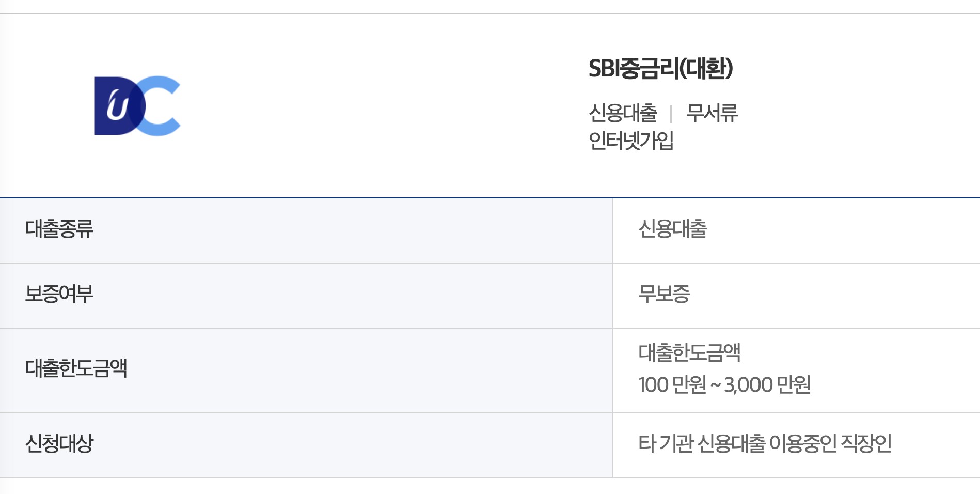Click the 대출종류 row label
The width and height of the screenshot is (980, 494).
point(59,229)
